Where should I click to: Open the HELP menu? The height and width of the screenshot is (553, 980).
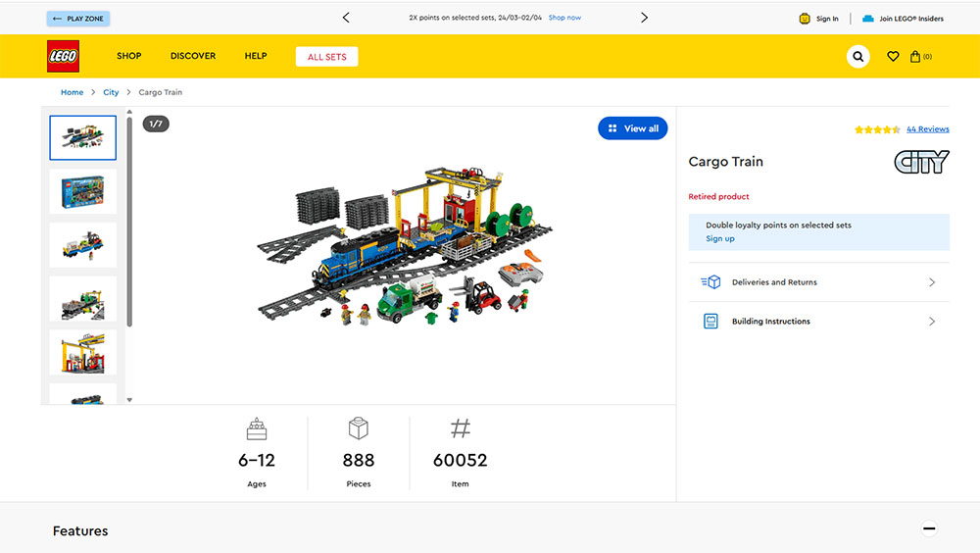click(x=256, y=56)
